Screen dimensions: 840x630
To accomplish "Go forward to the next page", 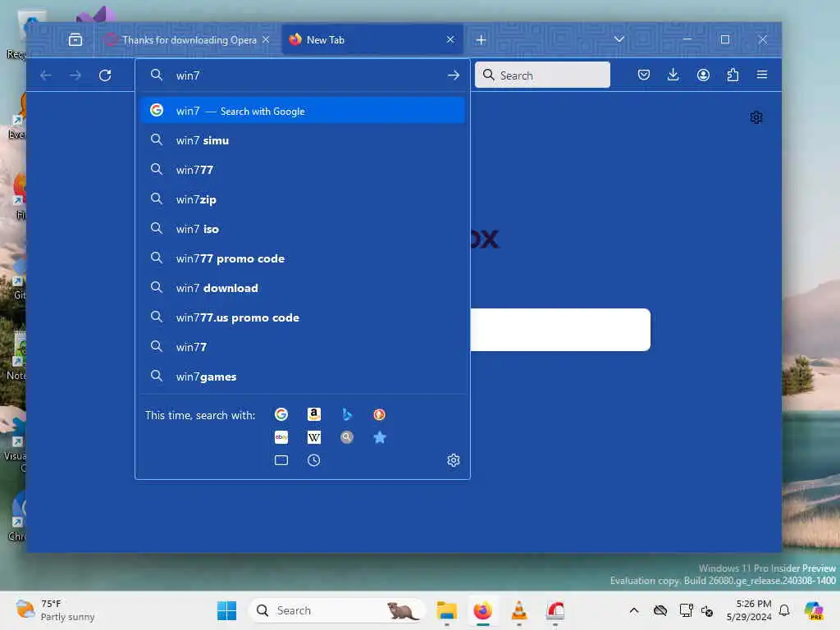I will 75,75.
